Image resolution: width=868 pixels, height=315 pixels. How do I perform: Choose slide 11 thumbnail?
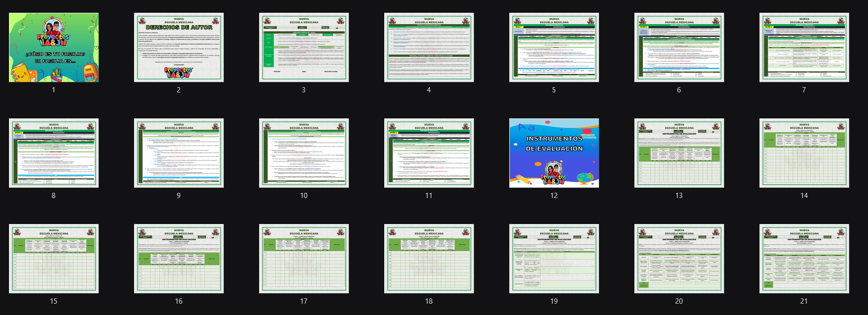point(429,153)
